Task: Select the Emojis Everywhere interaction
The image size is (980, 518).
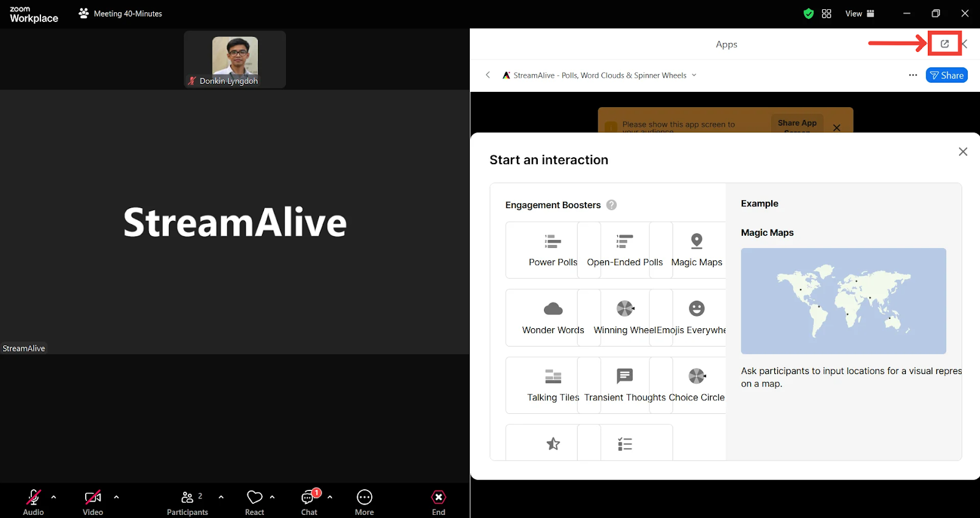Action: (691, 318)
